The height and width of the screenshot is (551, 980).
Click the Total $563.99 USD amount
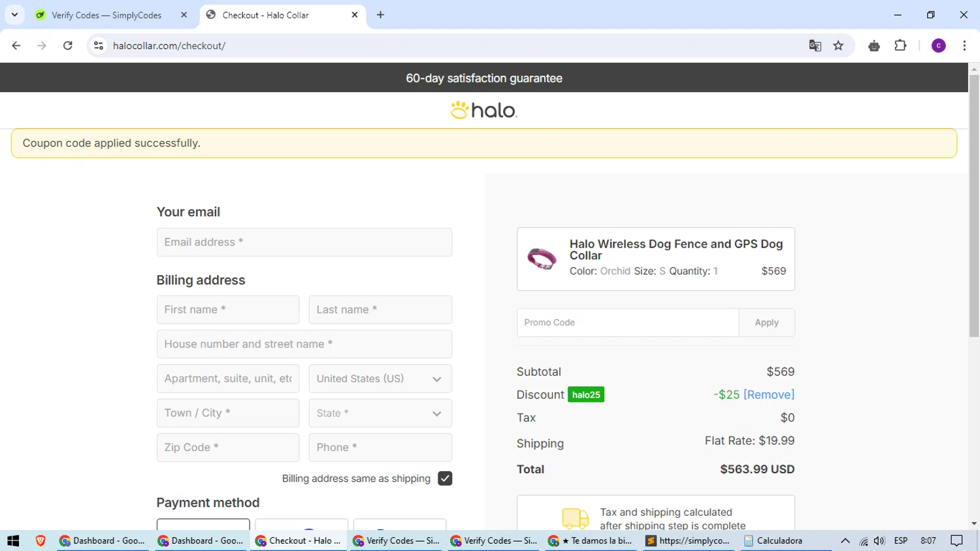[757, 469]
